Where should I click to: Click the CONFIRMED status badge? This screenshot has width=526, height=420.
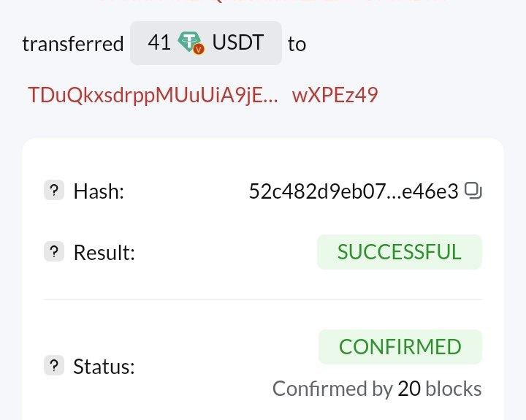click(400, 346)
